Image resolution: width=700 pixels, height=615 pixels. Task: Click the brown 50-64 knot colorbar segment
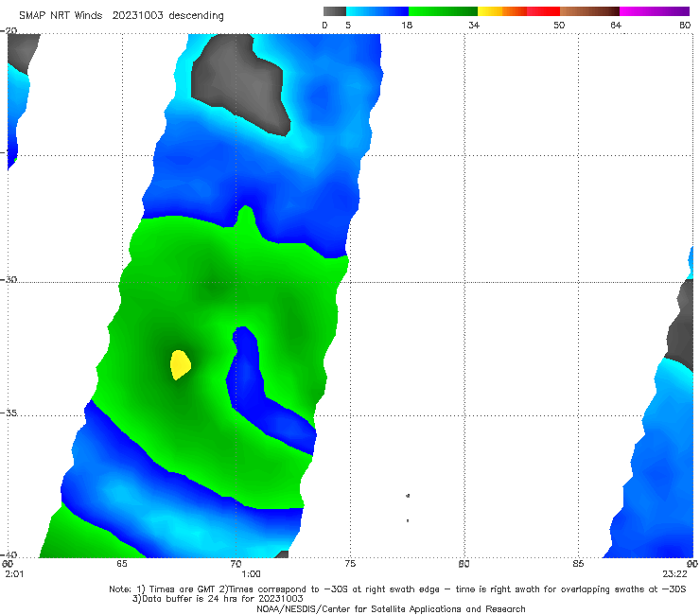[589, 11]
